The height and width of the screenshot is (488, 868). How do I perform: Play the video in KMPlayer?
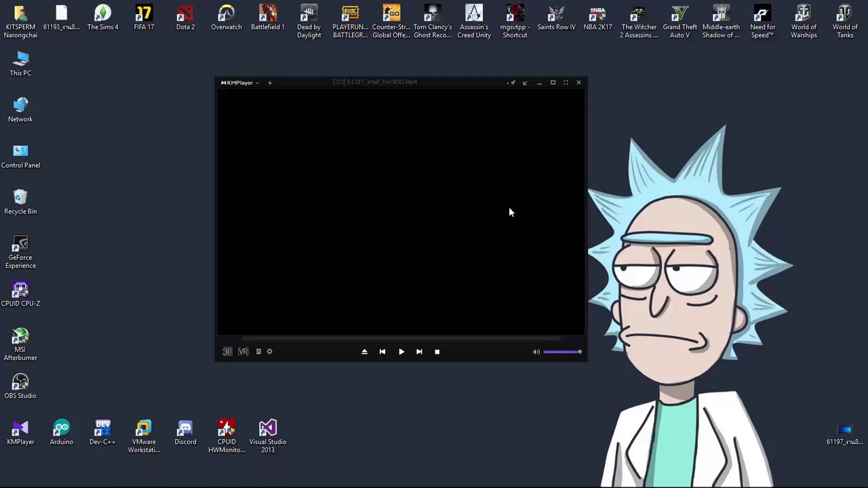coord(401,352)
